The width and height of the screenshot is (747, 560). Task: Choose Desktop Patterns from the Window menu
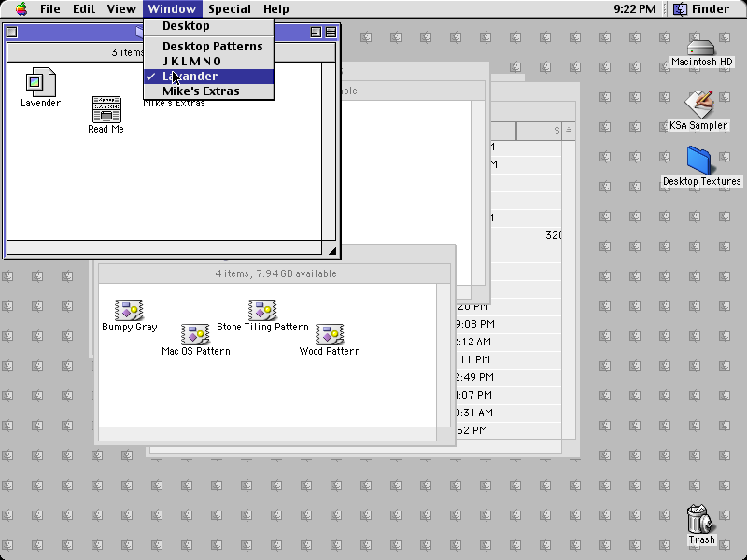pos(208,46)
